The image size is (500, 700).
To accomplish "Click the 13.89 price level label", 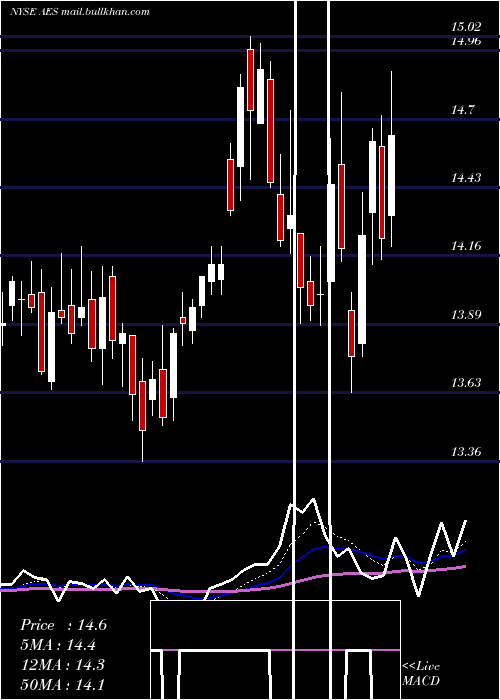I will pyautogui.click(x=466, y=315).
